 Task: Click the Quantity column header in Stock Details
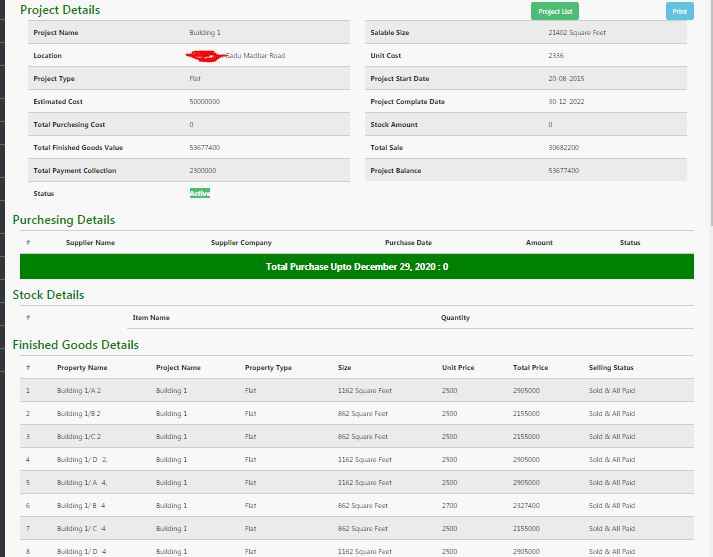[455, 318]
